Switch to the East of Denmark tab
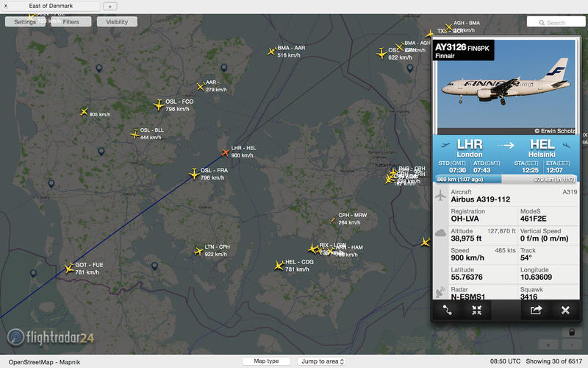This screenshot has height=368, width=588. tap(51, 6)
